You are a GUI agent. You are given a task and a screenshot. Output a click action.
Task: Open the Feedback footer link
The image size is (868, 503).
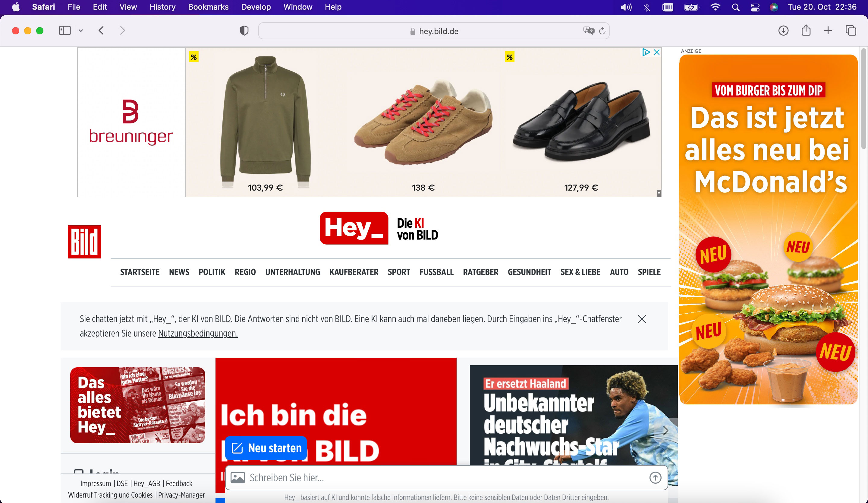coord(179,483)
